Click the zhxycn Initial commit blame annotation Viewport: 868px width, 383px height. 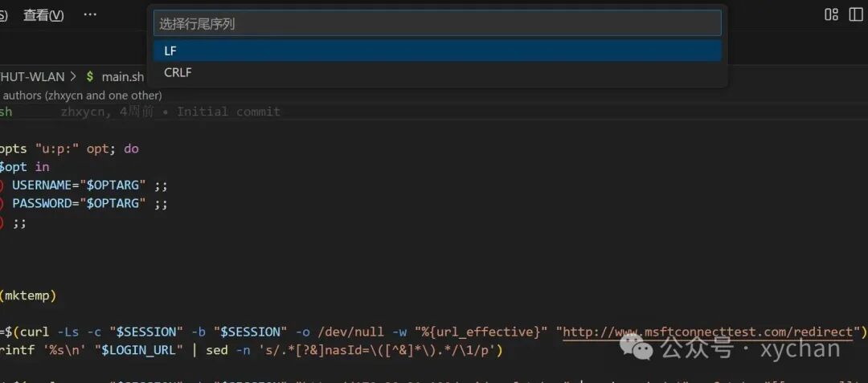pos(170,112)
